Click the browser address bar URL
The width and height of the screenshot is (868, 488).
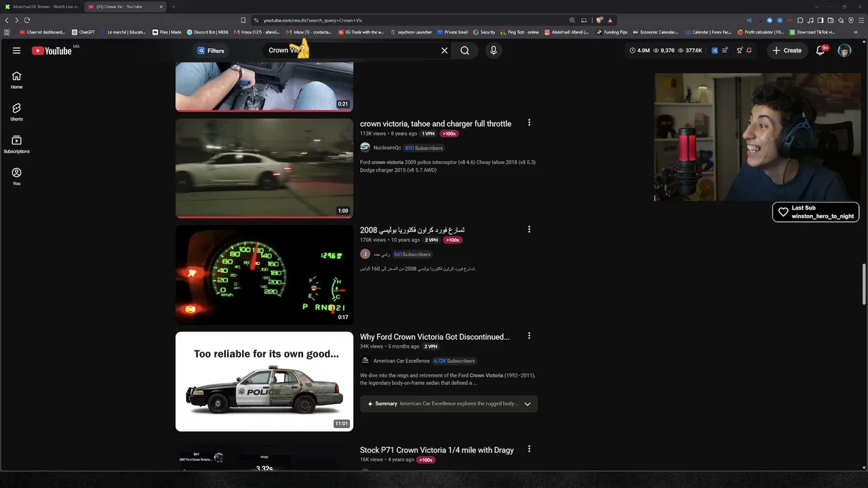[x=313, y=20]
